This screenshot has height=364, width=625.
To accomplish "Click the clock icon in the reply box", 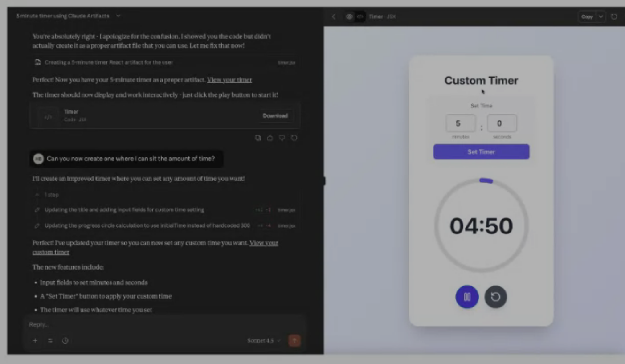I will coord(65,340).
